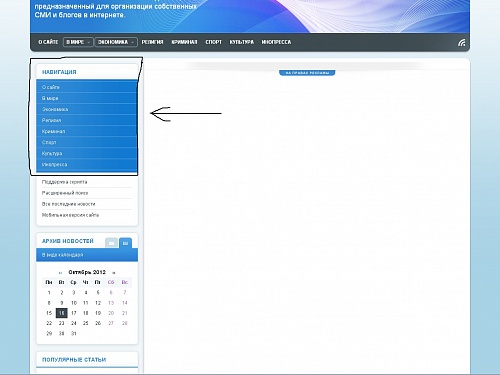Select date 22 in the calendar

(49, 323)
